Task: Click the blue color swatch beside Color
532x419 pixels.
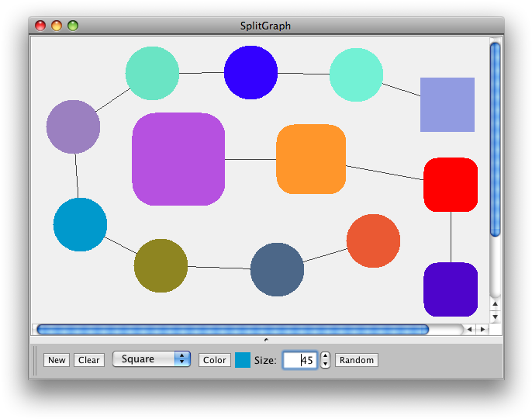Action: pos(243,360)
